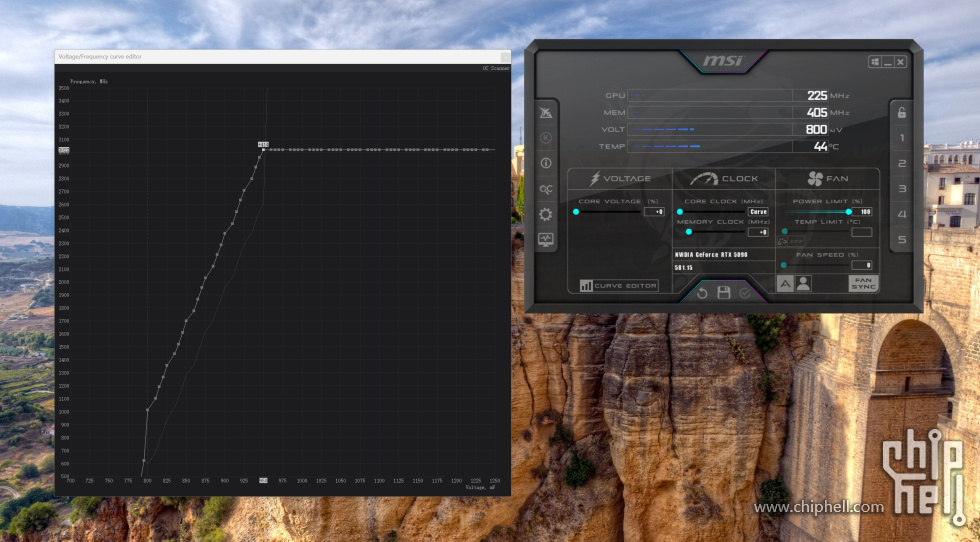Select profile slot 2 in Afterburner
The width and height of the screenshot is (980, 542).
click(902, 164)
